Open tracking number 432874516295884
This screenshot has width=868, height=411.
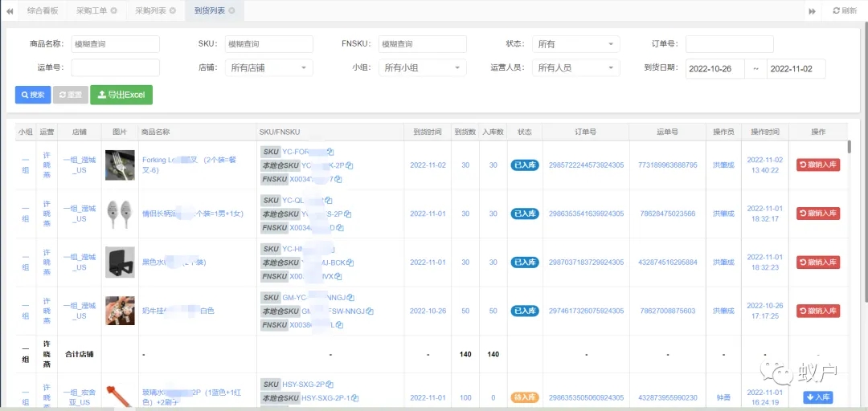click(x=668, y=262)
